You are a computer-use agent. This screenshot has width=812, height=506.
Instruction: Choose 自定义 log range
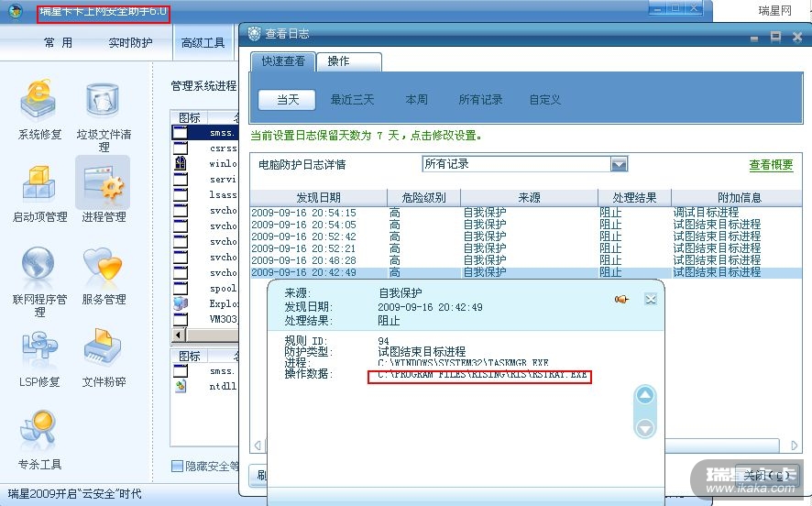click(x=544, y=99)
